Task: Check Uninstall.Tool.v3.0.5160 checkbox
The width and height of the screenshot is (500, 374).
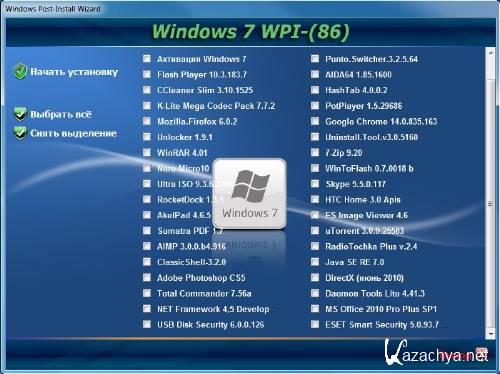Action: coord(315,137)
